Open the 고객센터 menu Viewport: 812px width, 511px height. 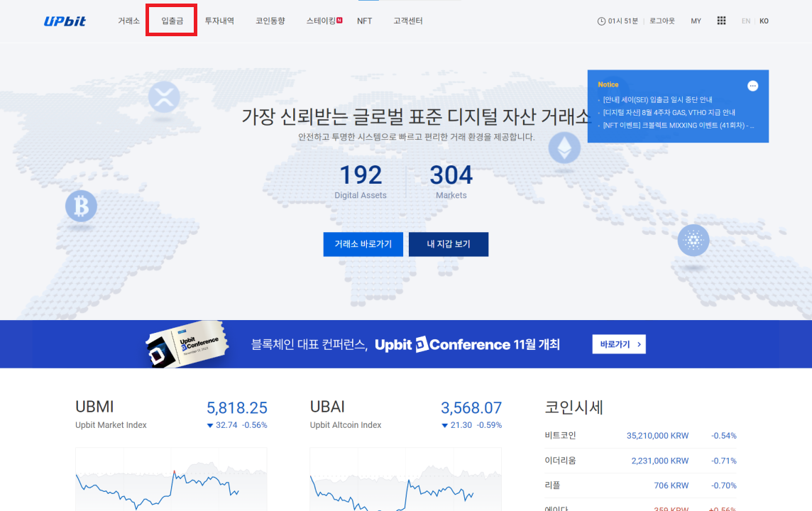point(407,21)
